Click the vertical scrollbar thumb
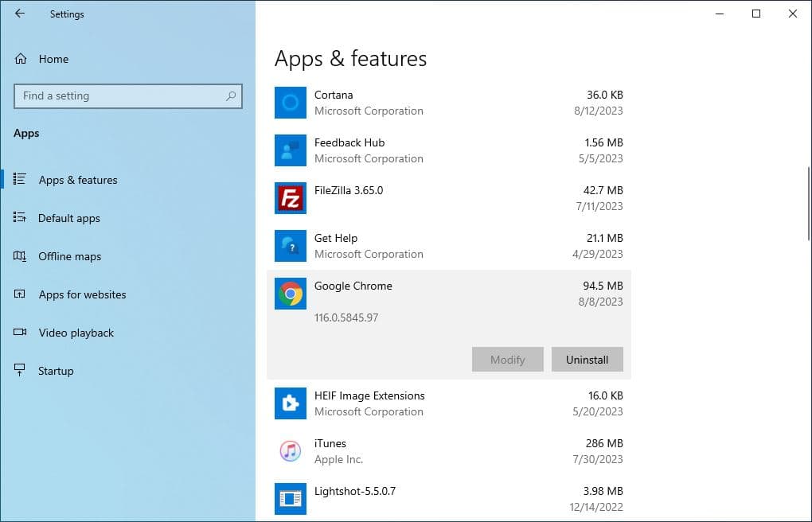812x522 pixels. point(808,204)
